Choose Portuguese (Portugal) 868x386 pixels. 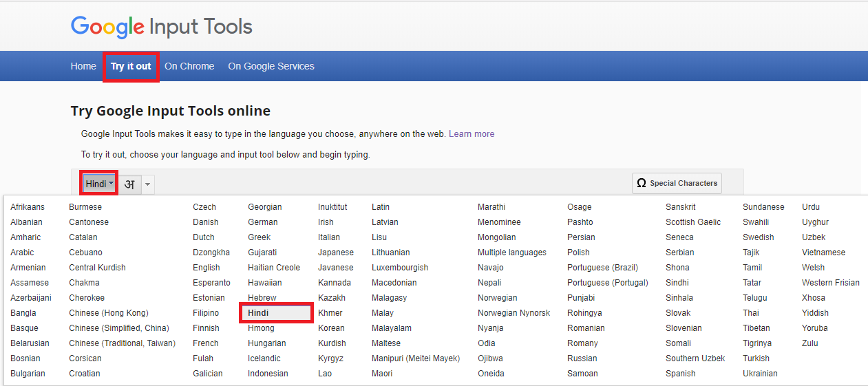coord(608,282)
